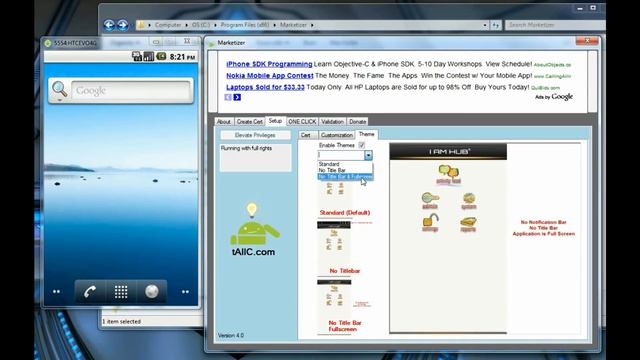Select the Computer breadcrumb in Explorer
This screenshot has height=360, width=640.
pos(168,25)
